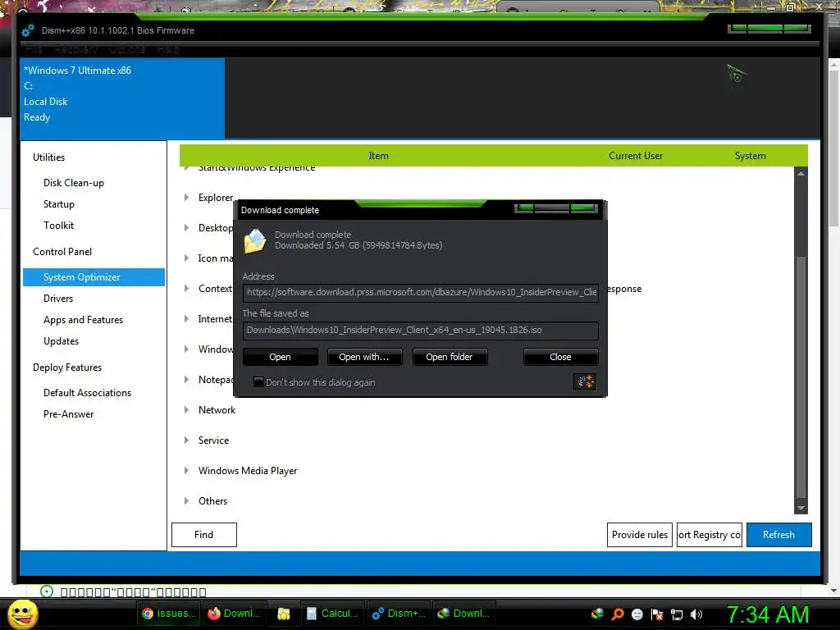Expand the Desktop category
Screen dimensions: 840x630
[x=186, y=228]
